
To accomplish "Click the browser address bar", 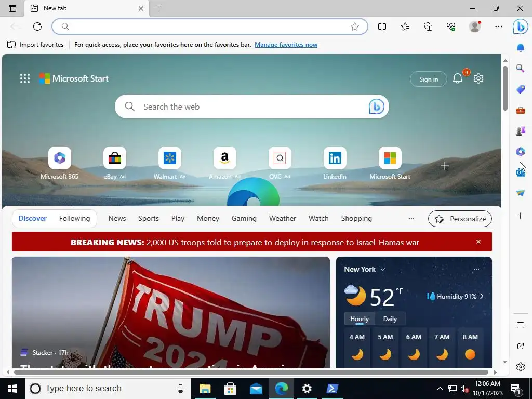I will [x=210, y=26].
